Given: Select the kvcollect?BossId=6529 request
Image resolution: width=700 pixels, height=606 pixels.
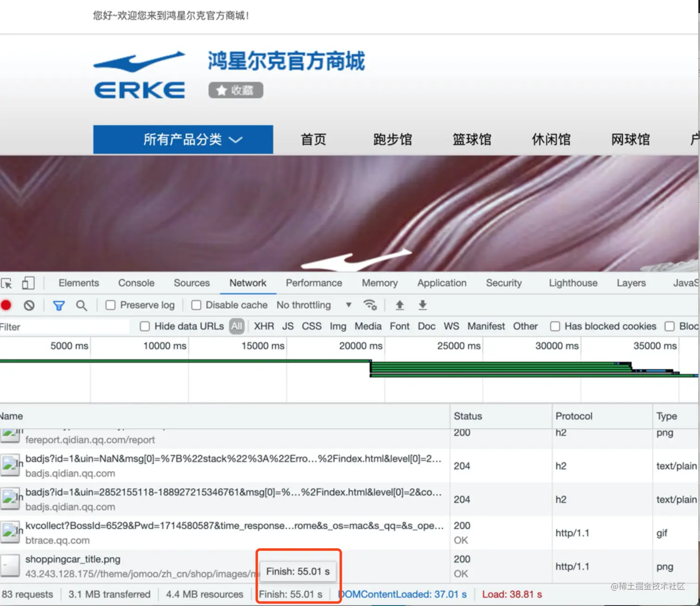Looking at the screenshot, I should 350,533.
